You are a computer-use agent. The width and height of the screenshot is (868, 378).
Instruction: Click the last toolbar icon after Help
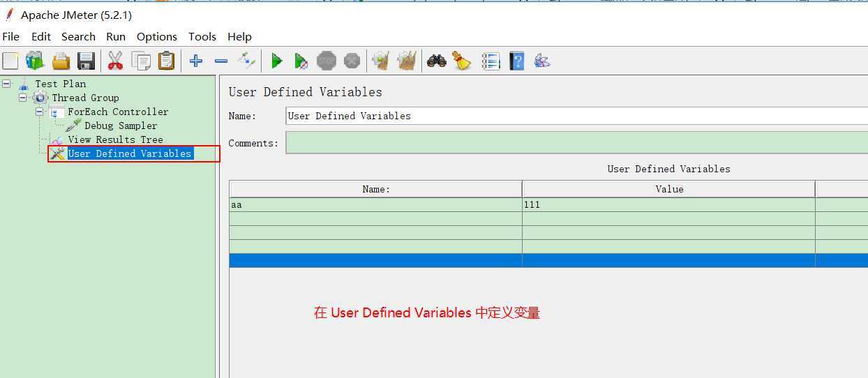(x=542, y=61)
